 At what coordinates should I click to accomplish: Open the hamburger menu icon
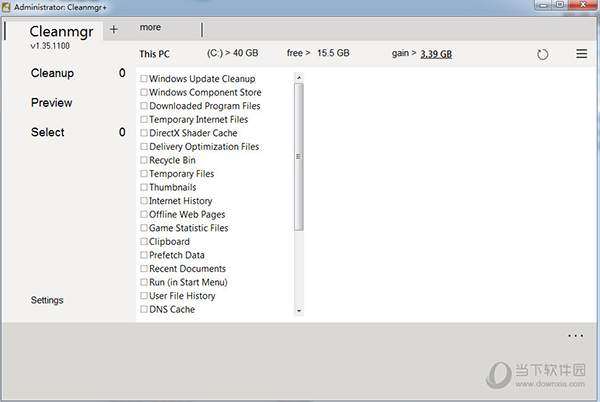click(x=581, y=54)
